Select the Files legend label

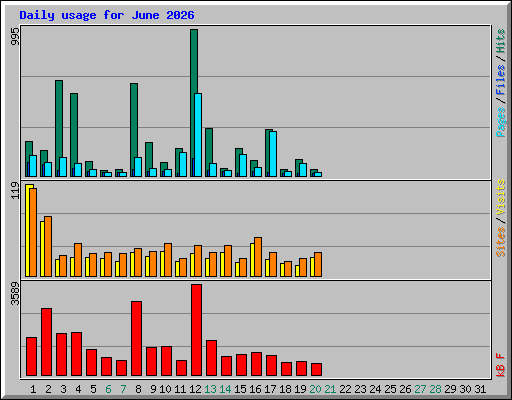tap(501, 80)
